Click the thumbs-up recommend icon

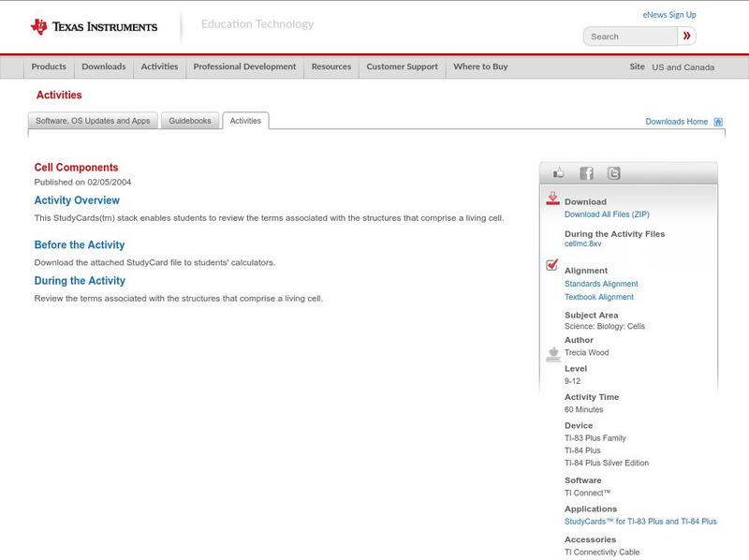[x=559, y=172]
